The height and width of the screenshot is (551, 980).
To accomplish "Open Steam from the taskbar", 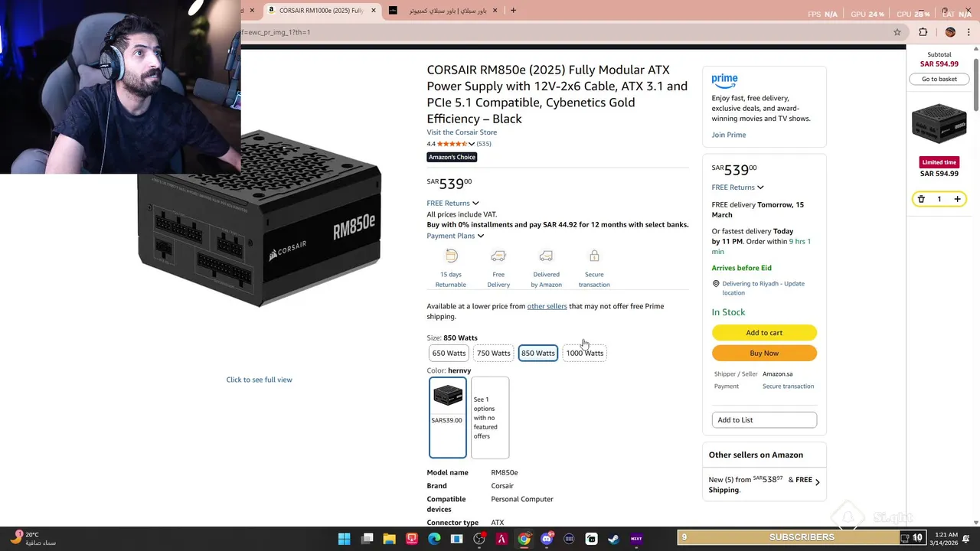I will click(613, 539).
